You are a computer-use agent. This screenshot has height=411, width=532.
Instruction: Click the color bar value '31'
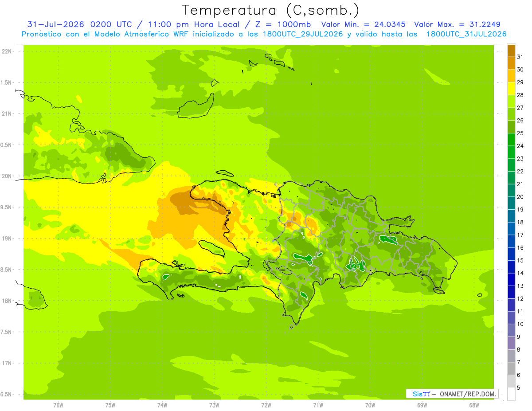coord(520,57)
